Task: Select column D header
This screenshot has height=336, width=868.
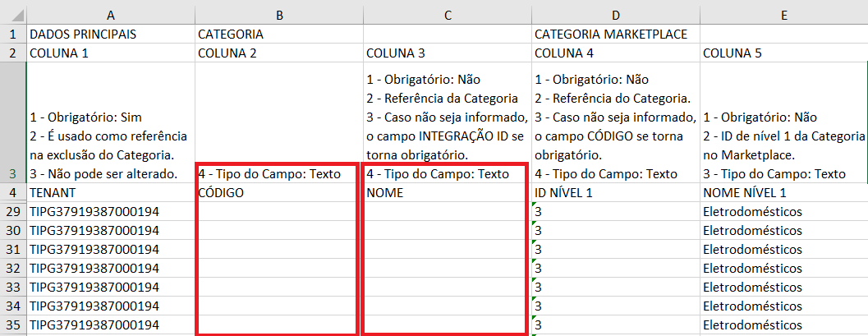Action: point(615,14)
